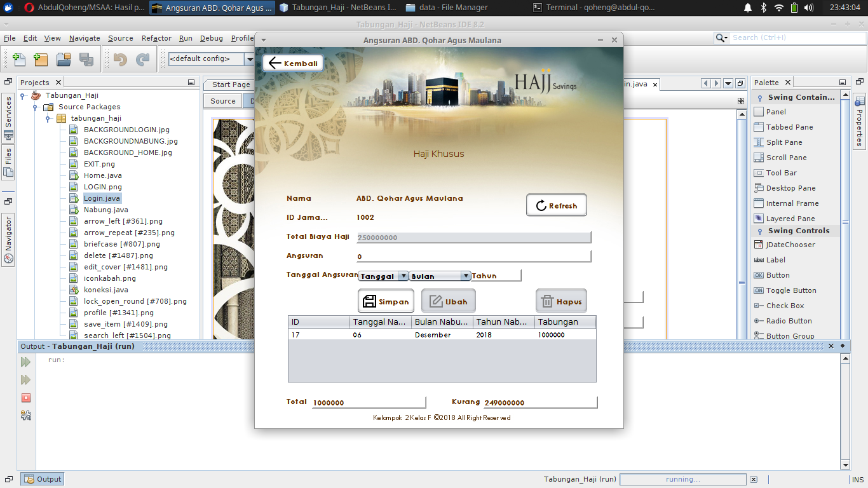868x488 pixels.
Task: Switch to the Start Page tab
Action: (231, 85)
